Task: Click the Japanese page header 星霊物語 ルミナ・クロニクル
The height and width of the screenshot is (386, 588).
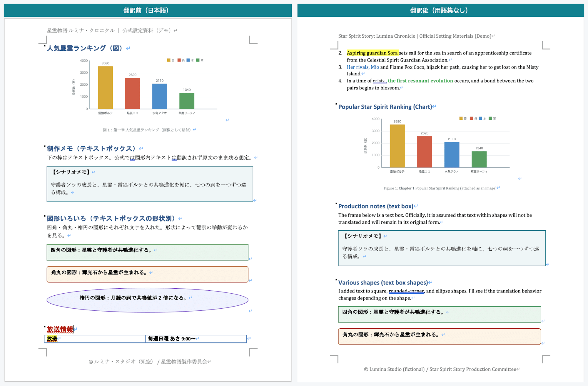Action: coord(81,30)
